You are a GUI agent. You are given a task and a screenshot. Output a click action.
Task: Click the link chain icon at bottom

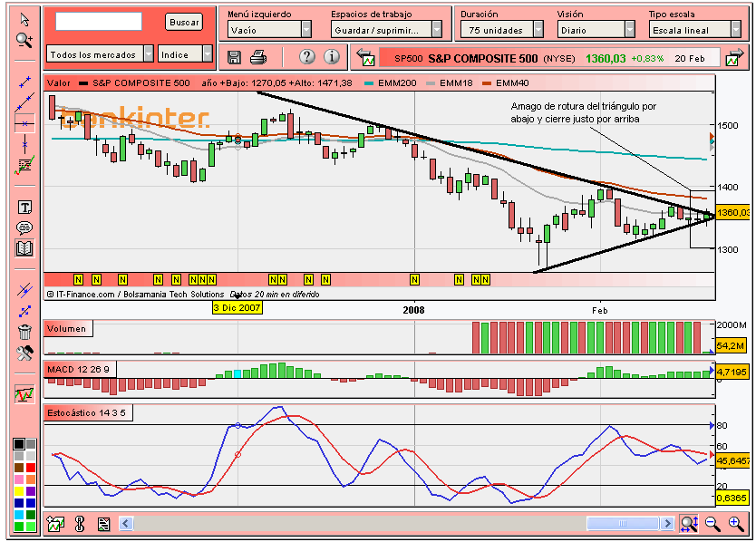pos(80,523)
